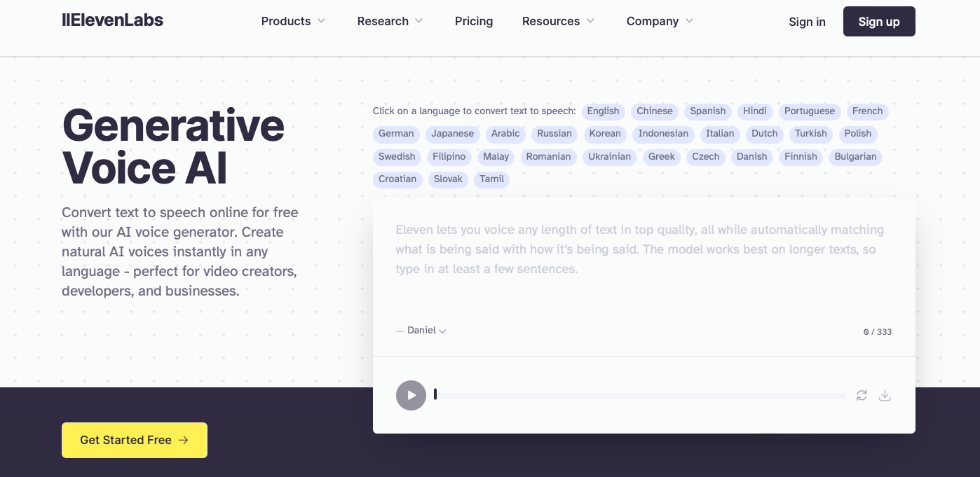Select the Bulgarian language chip
This screenshot has width=980, height=477.
(x=855, y=157)
